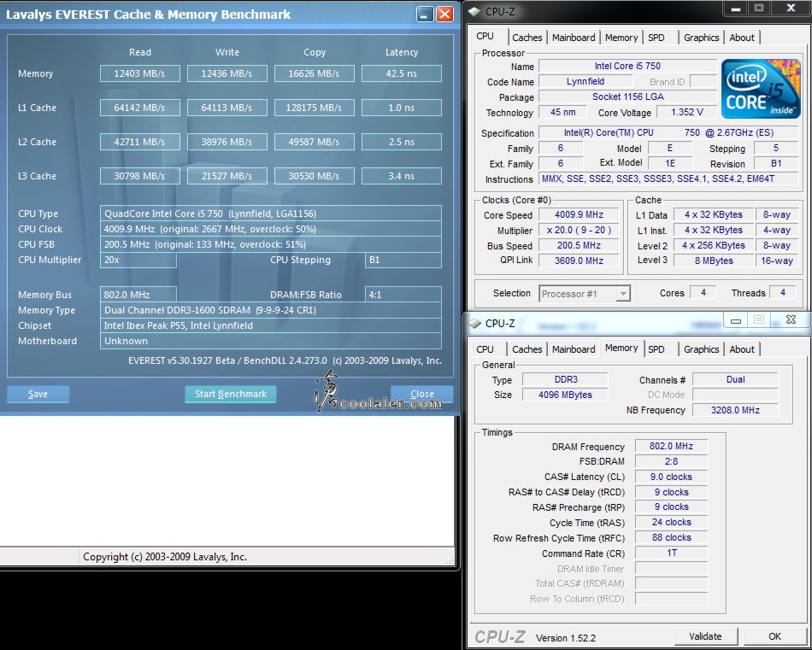Open Graphics tab in lower CPU-Z window
Viewport: 812px width, 650px height.
click(x=701, y=349)
